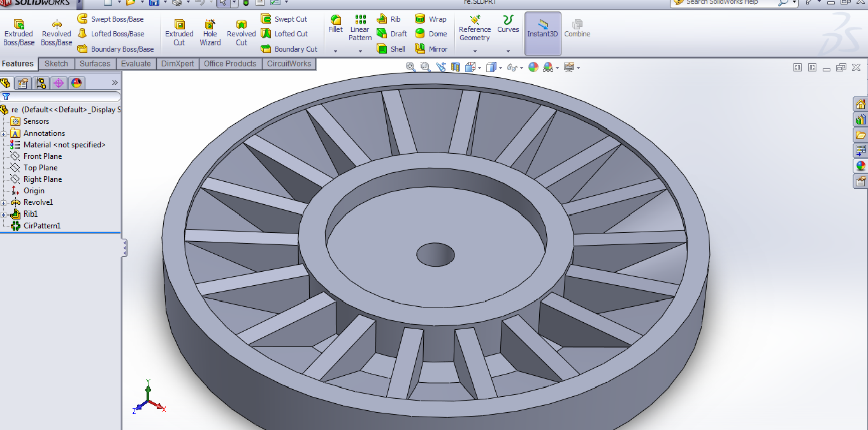The height and width of the screenshot is (430, 868).
Task: Open the DisplayManager panel tab
Action: (x=76, y=83)
